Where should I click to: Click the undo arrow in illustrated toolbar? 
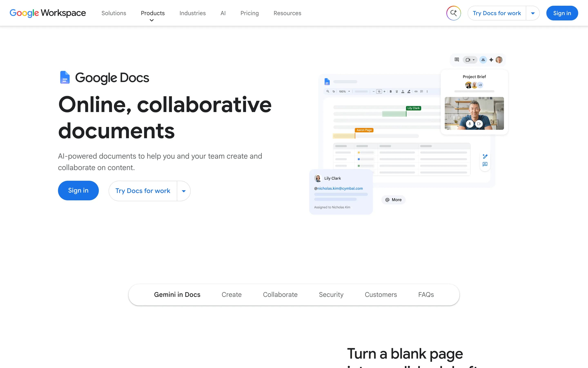click(334, 92)
